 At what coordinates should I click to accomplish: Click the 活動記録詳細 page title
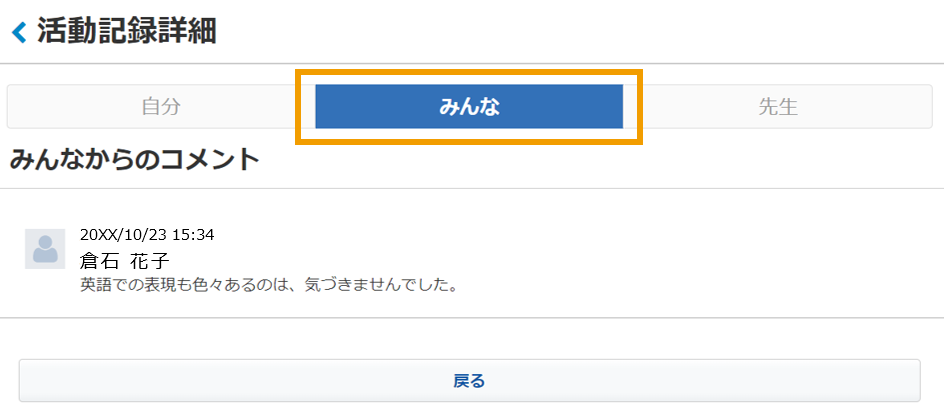pos(126,31)
